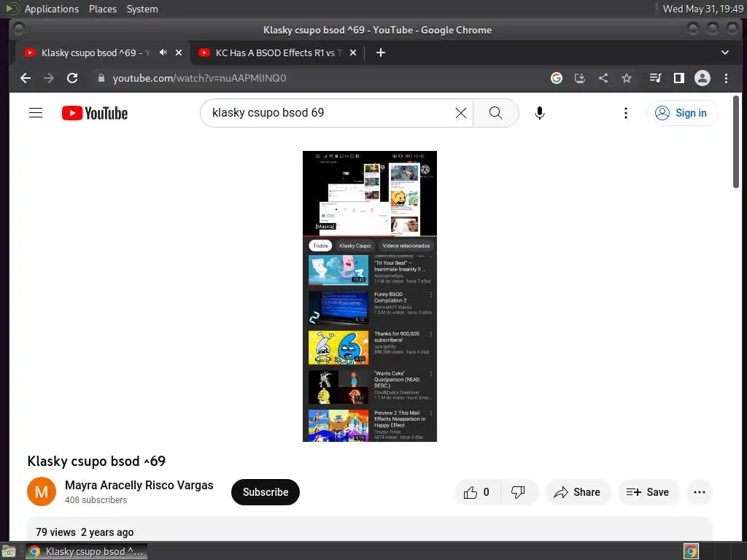This screenshot has height=560, width=747.
Task: Click the install app icon in address bar
Action: [580, 78]
